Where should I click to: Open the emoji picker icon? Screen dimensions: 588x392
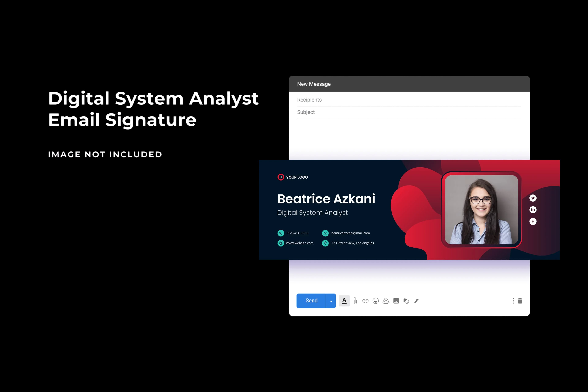375,301
